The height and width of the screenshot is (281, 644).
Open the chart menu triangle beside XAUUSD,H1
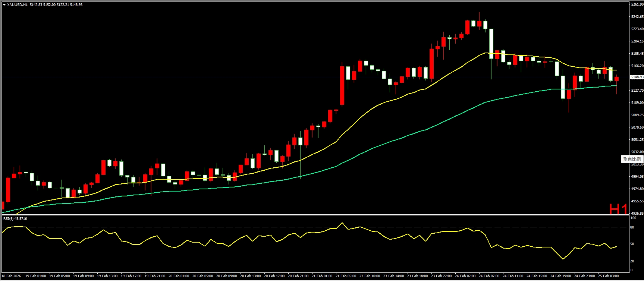click(4, 5)
